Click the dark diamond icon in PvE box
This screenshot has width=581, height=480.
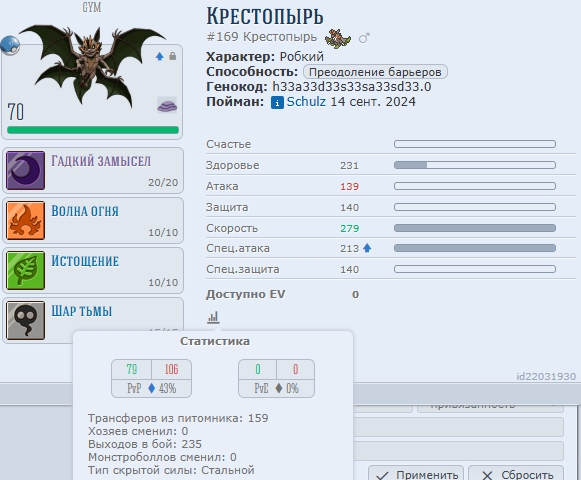click(279, 388)
